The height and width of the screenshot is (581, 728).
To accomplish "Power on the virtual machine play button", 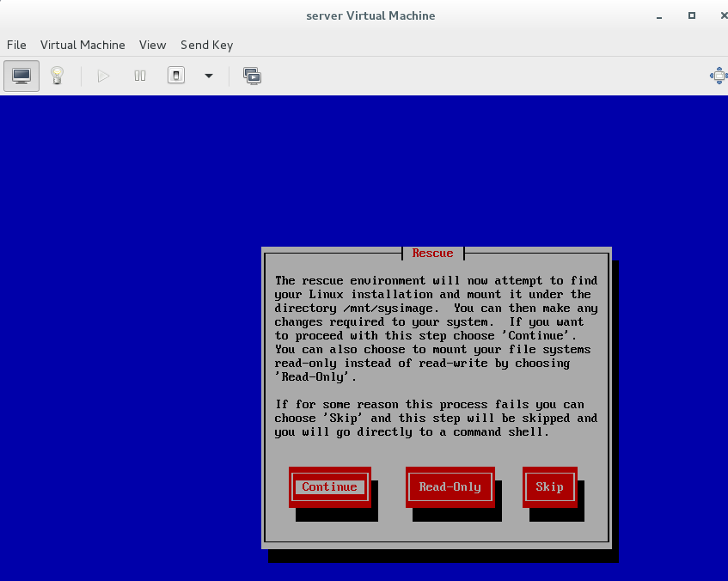I will click(103, 76).
